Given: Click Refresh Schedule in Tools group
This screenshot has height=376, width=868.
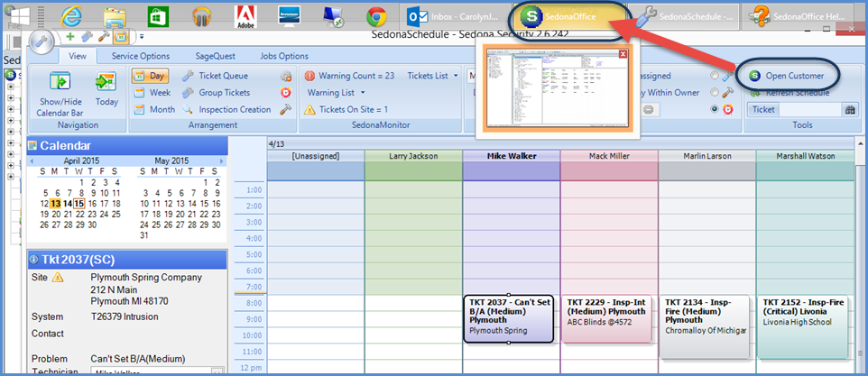Looking at the screenshot, I should (790, 92).
